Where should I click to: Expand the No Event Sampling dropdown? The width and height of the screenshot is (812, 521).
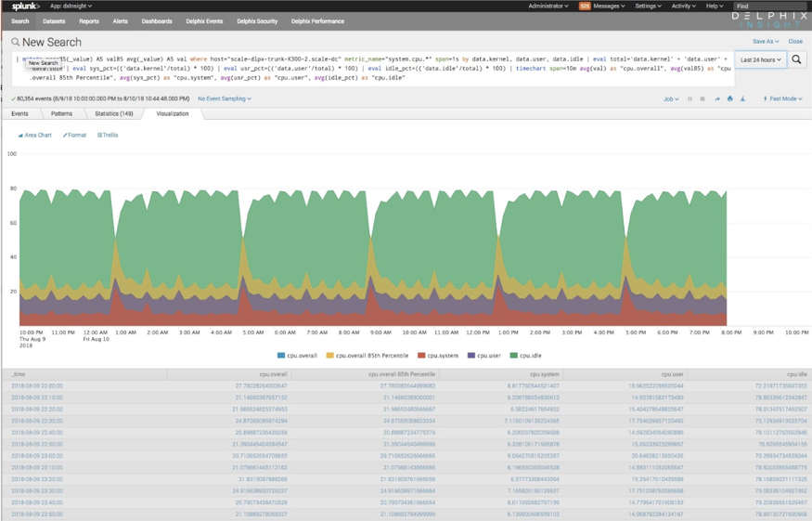tap(224, 98)
